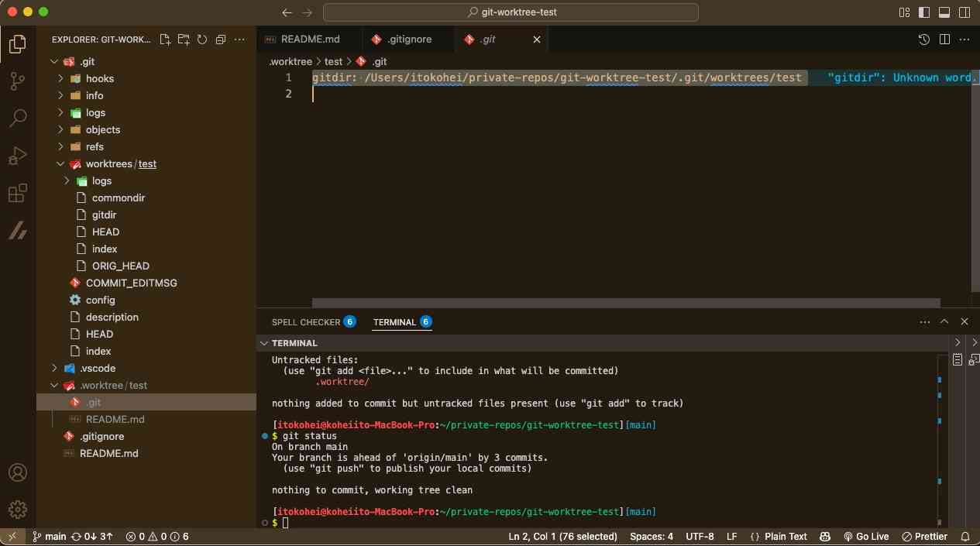Split the editor to the right
Viewport: 980px width, 546px height.
coord(944,39)
